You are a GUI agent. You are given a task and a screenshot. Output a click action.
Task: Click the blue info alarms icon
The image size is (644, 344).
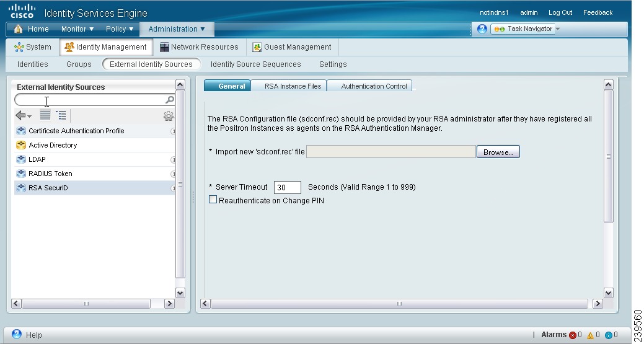tap(609, 335)
